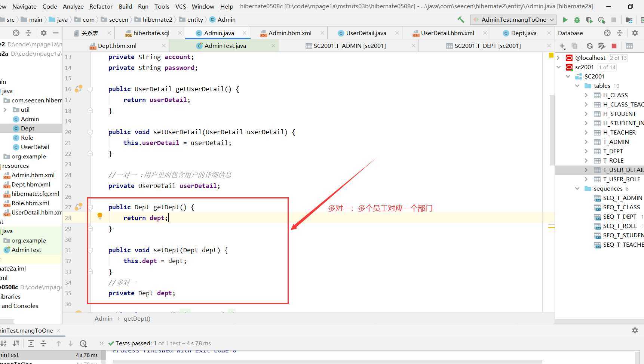Open the run panel settings gear
Screen dimensions: 644x364
[x=635, y=330]
